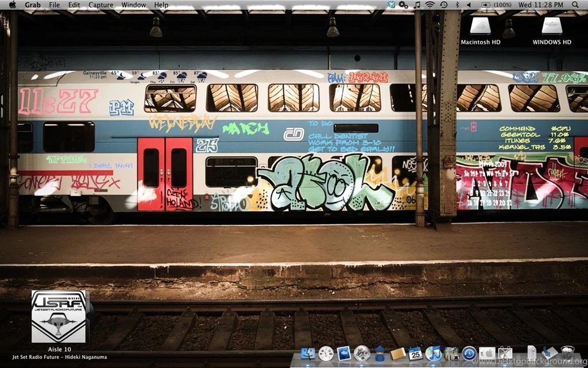Mute the volume speaker icon in menu bar
The image size is (588, 368).
(469, 5)
